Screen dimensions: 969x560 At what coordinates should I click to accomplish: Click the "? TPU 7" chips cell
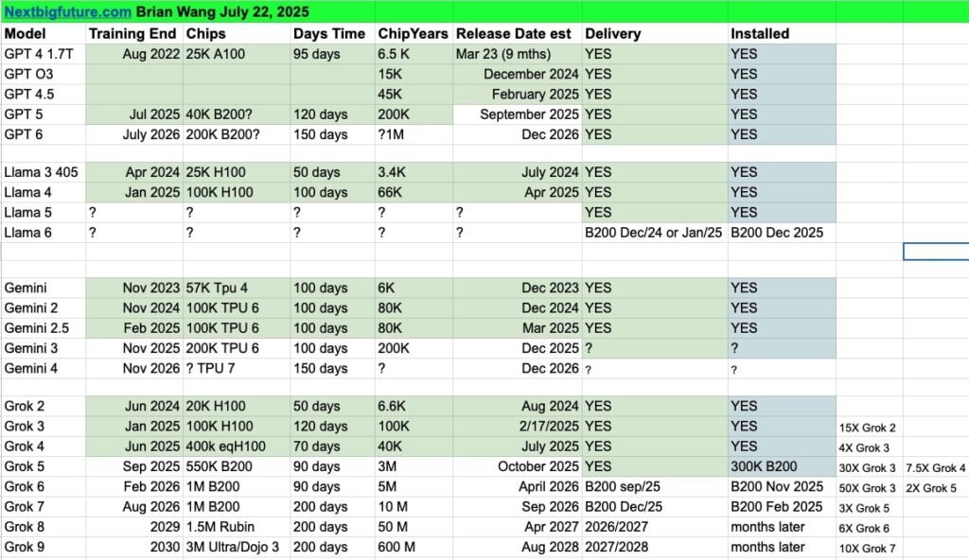[x=237, y=368]
